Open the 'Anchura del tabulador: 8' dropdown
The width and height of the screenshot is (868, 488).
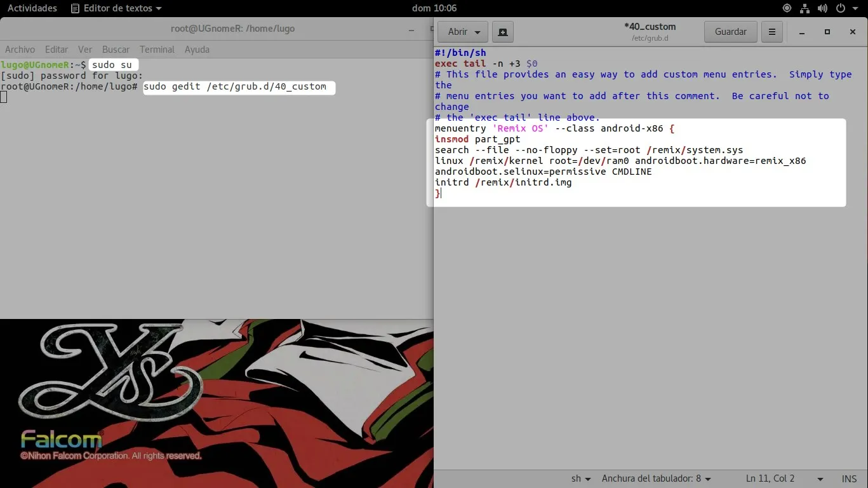point(657,478)
